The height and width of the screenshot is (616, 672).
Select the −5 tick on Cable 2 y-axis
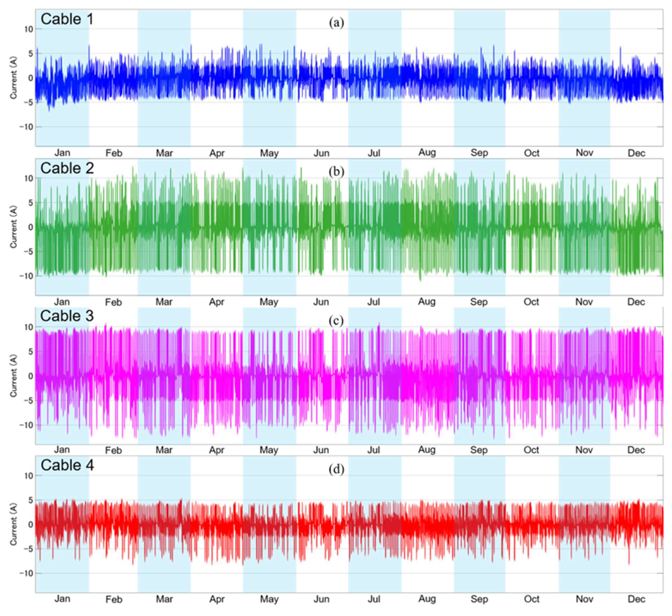click(28, 252)
